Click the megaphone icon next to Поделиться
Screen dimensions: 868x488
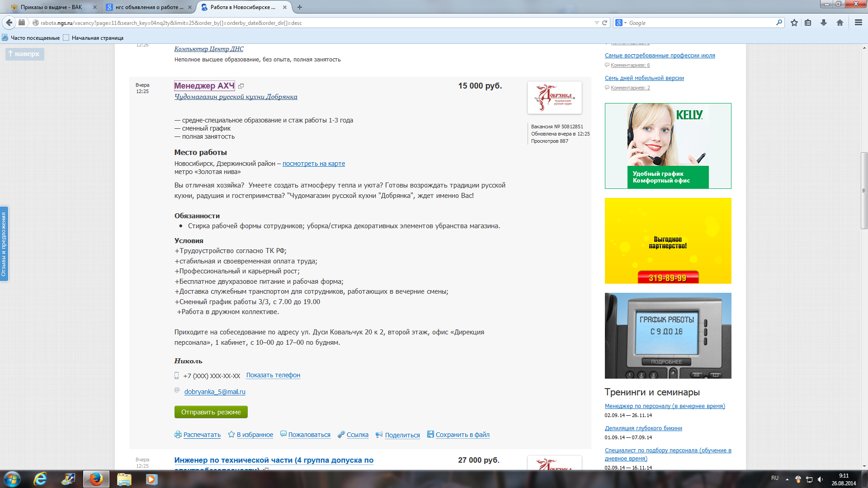pyautogui.click(x=379, y=435)
